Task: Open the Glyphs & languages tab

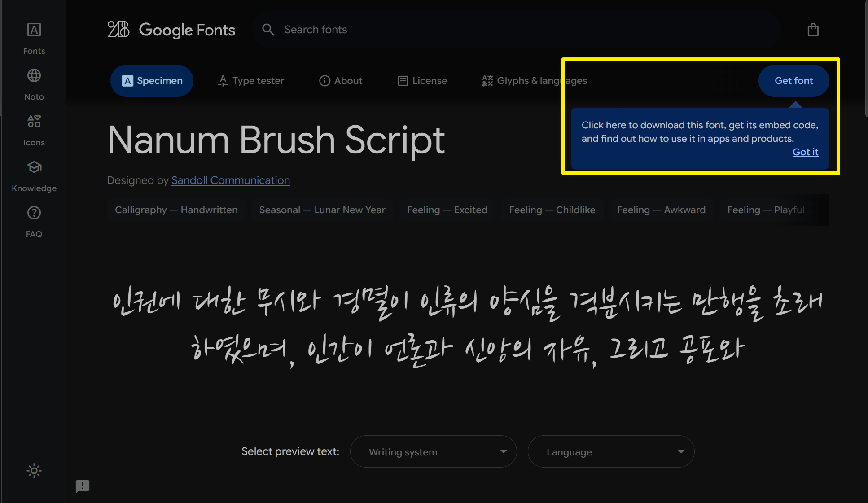Action: [534, 81]
